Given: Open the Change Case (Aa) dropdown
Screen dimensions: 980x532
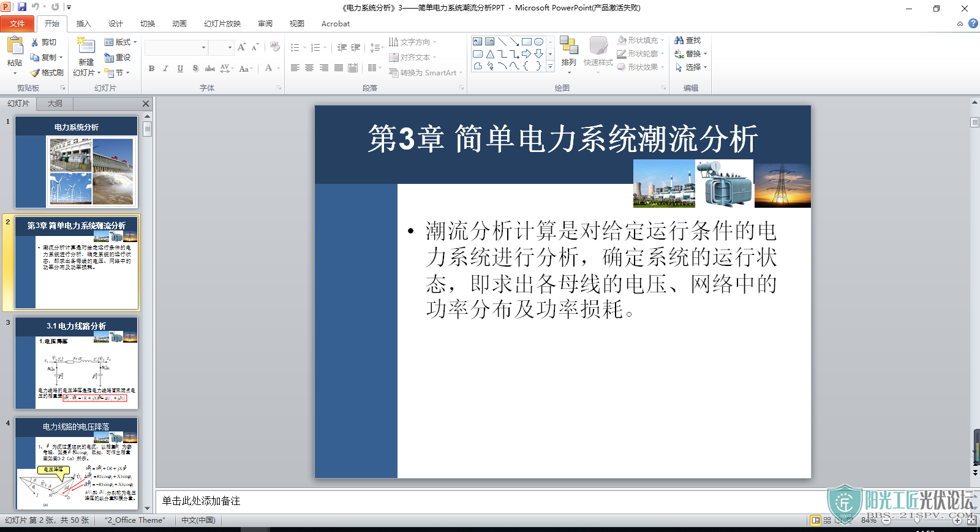Looking at the screenshot, I should [246, 68].
